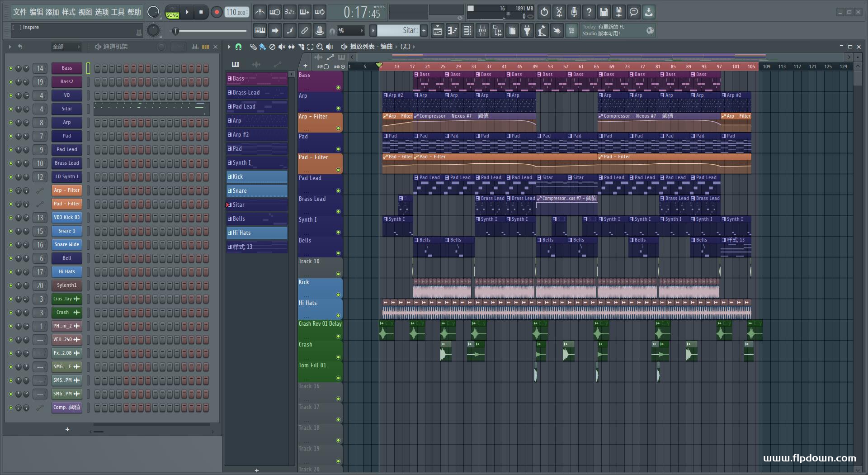The image size is (868, 475).
Task: Click the Bass2 channel button
Action: pyautogui.click(x=67, y=82)
